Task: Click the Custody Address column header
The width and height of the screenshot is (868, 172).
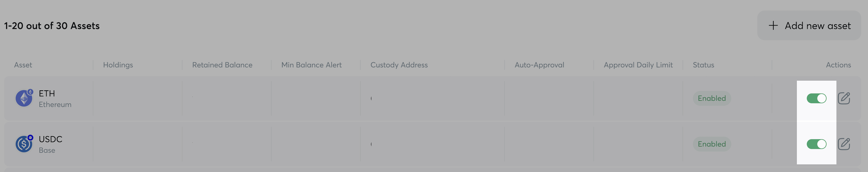Action: 399,65
